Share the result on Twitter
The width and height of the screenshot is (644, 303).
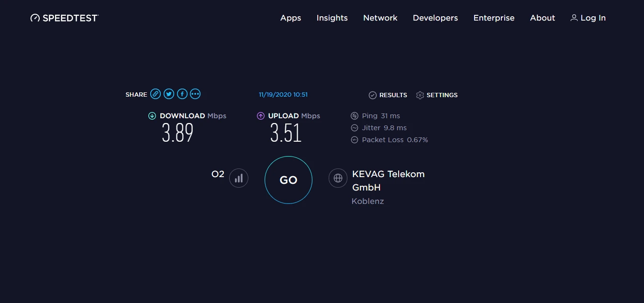(x=169, y=94)
